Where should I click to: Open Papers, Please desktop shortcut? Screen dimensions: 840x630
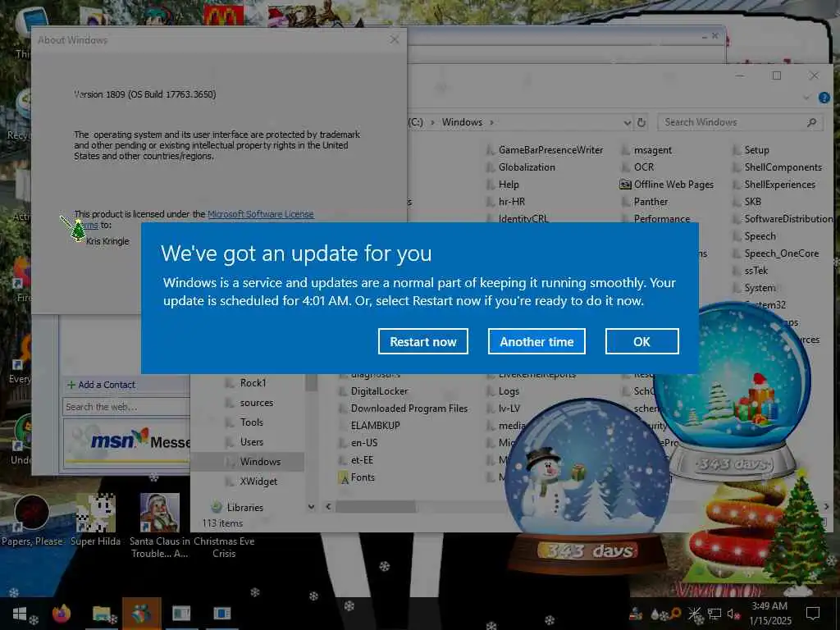click(32, 521)
